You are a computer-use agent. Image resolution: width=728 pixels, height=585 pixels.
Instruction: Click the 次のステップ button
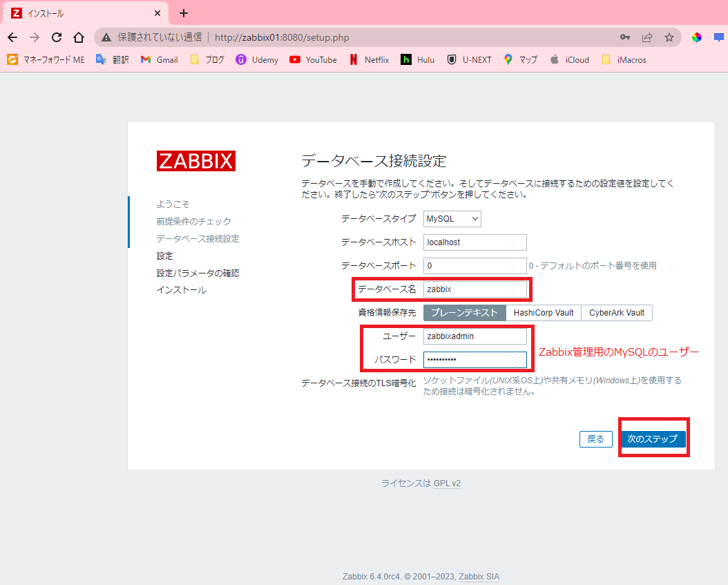[x=653, y=439]
